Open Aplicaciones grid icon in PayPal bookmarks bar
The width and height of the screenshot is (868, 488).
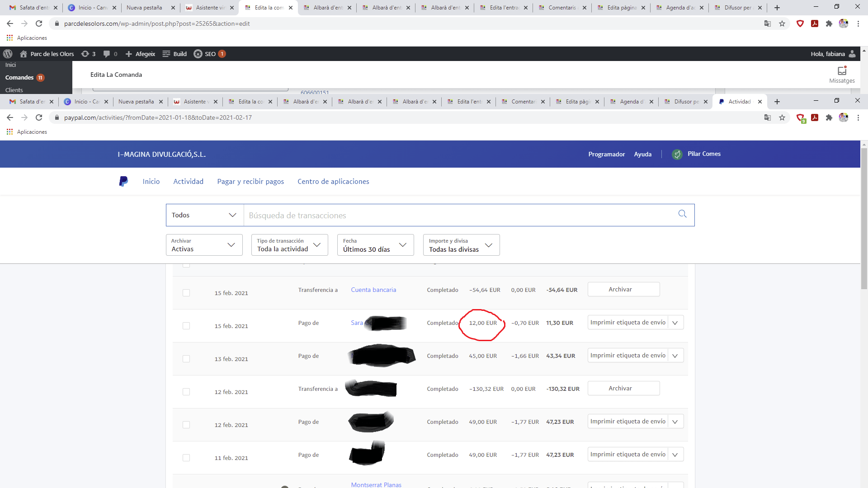(9, 132)
